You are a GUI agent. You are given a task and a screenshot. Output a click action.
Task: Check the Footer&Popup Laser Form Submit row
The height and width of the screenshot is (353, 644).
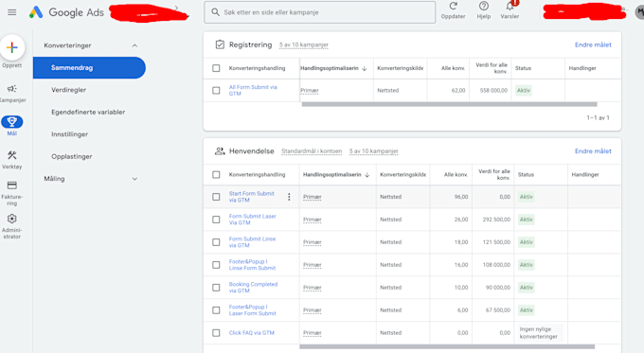click(216, 310)
